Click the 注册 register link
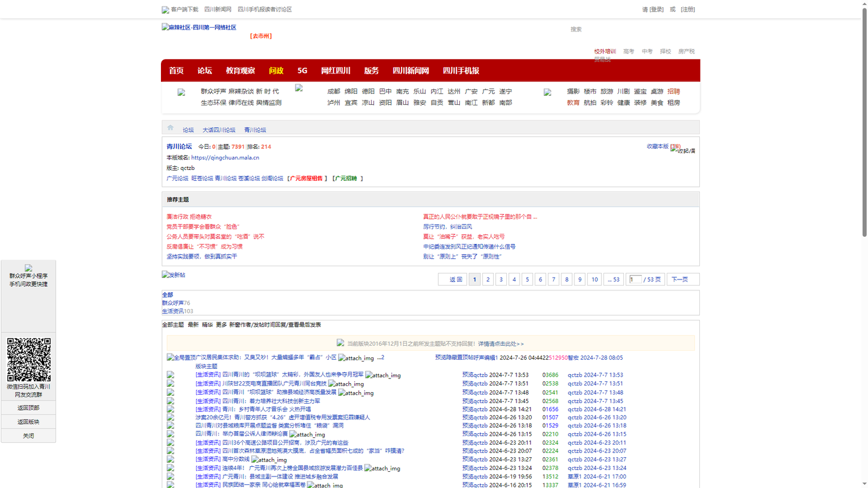This screenshot has height=488, width=868. (x=688, y=10)
